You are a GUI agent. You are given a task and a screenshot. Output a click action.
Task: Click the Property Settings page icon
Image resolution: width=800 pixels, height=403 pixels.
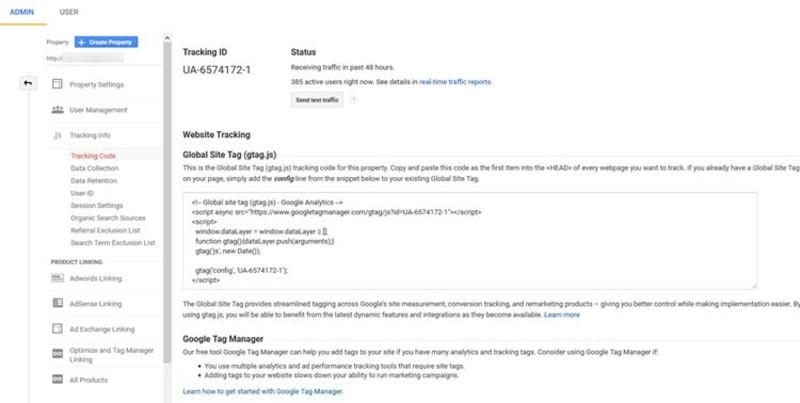pos(57,84)
